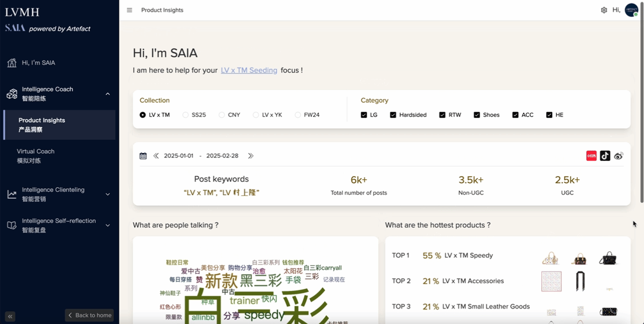The width and height of the screenshot is (644, 324).
Task: Click LV x TM Small Leather Goods name
Action: point(486,306)
